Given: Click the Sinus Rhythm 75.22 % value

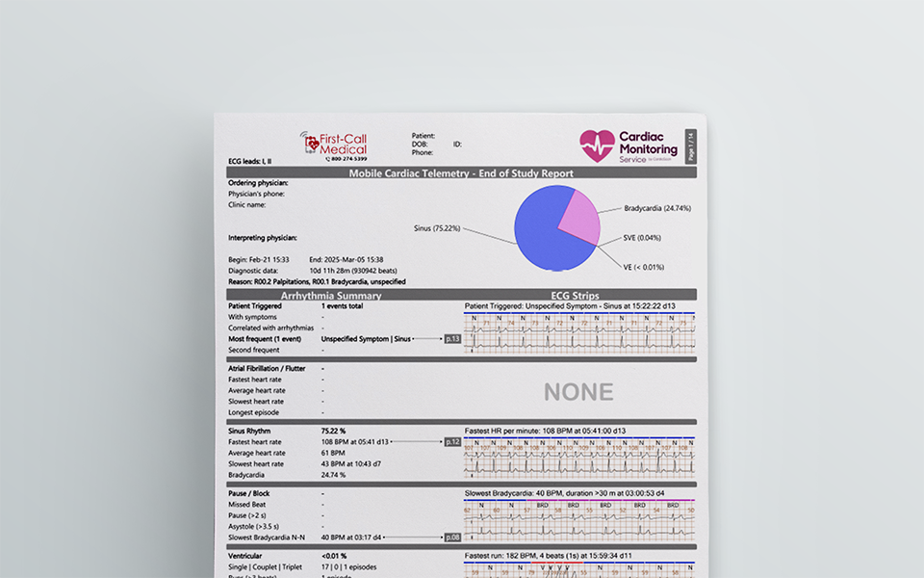Looking at the screenshot, I should (334, 432).
